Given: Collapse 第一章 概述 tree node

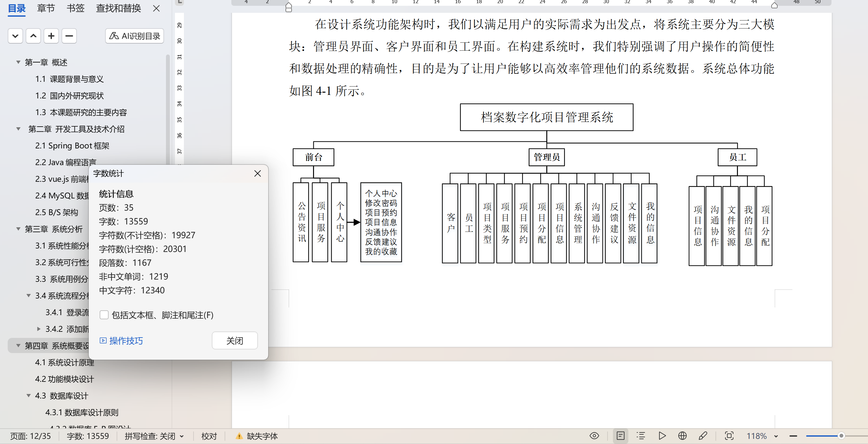Looking at the screenshot, I should [19, 63].
